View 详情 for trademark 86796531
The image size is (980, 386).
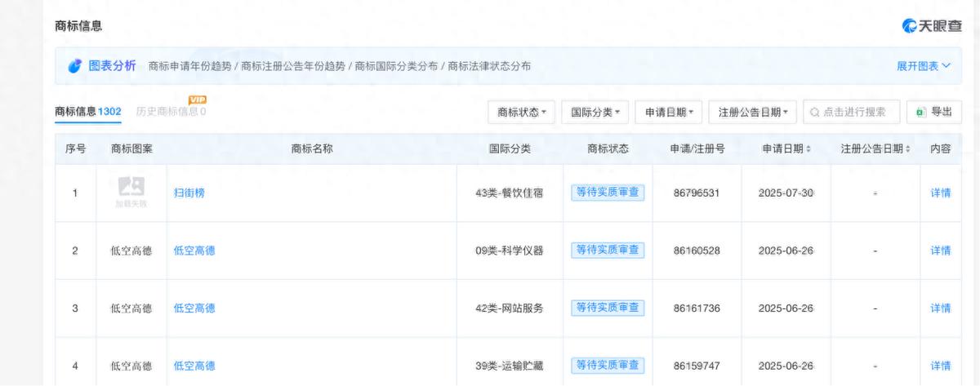940,193
